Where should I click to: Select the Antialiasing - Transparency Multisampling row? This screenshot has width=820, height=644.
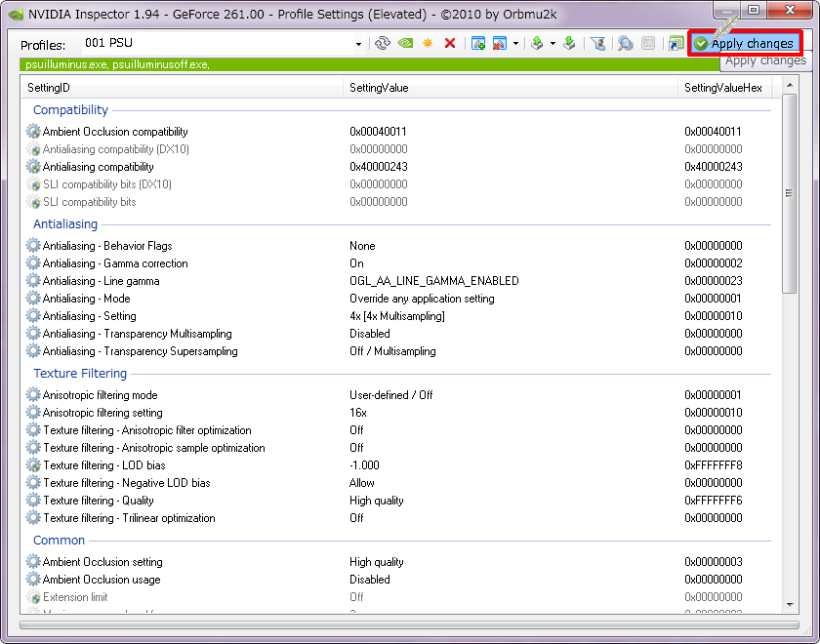(397, 334)
